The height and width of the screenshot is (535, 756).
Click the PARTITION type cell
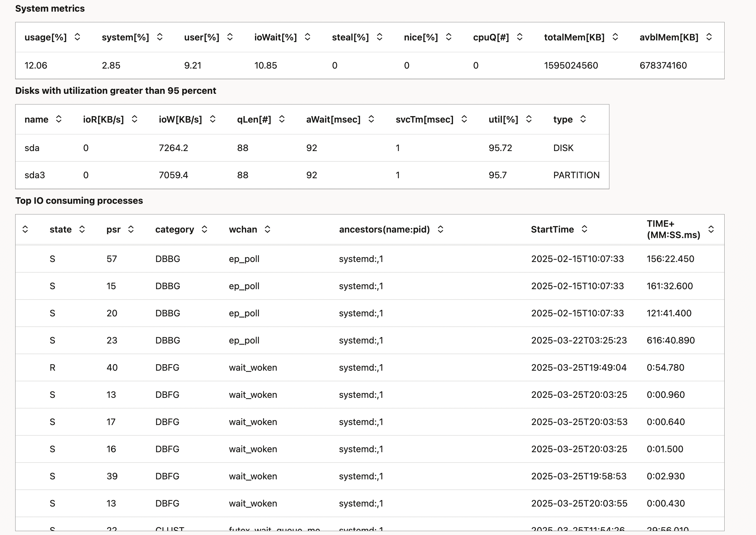coord(576,175)
